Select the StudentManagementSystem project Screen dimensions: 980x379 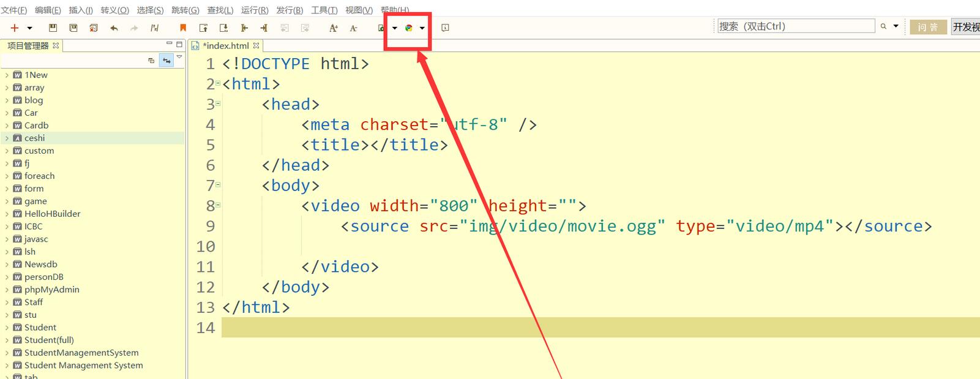[81, 353]
